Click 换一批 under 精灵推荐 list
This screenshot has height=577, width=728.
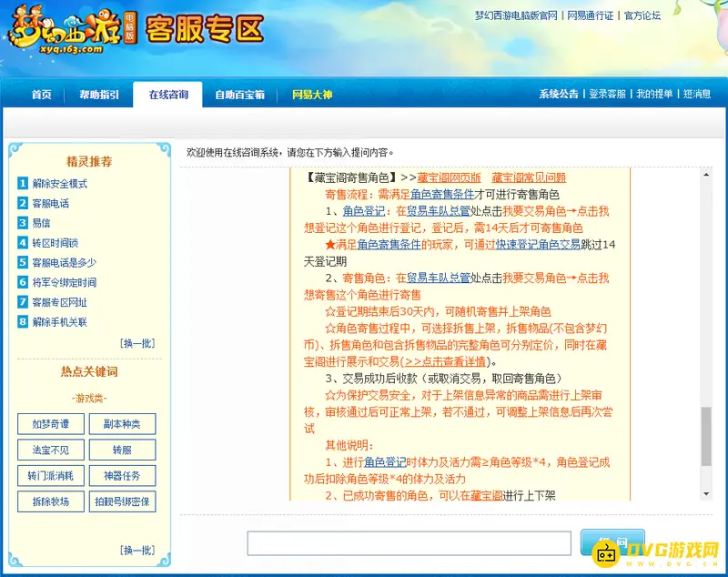pyautogui.click(x=137, y=343)
